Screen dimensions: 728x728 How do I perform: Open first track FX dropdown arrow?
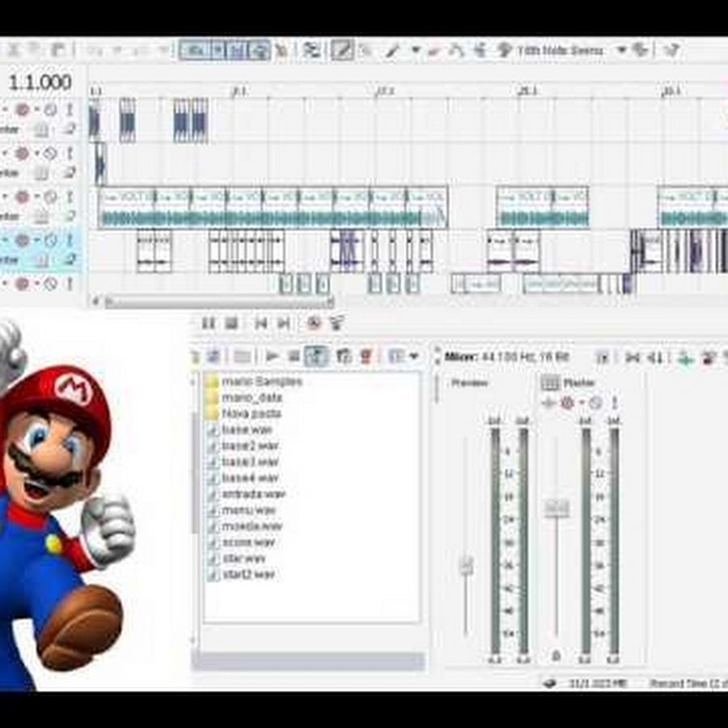(x=36, y=110)
